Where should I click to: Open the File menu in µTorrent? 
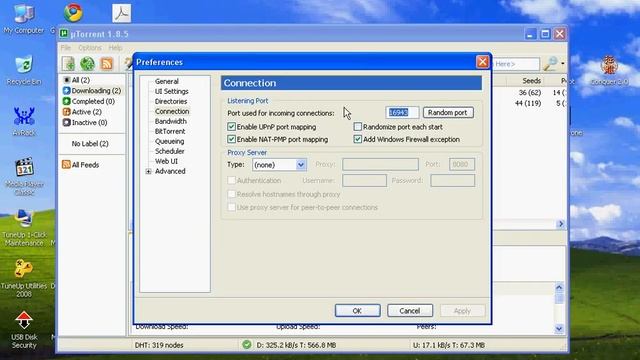pos(66,48)
